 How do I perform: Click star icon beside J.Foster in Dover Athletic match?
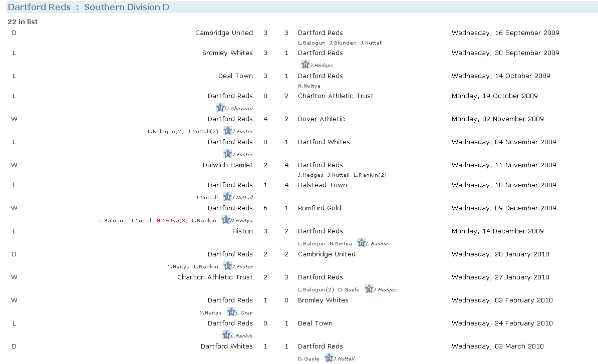(x=228, y=130)
